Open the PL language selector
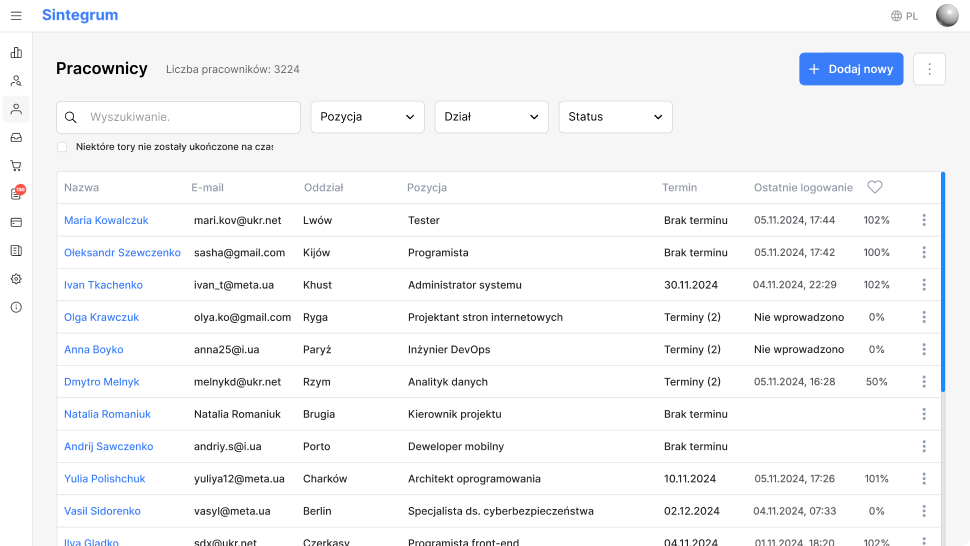 (904, 16)
